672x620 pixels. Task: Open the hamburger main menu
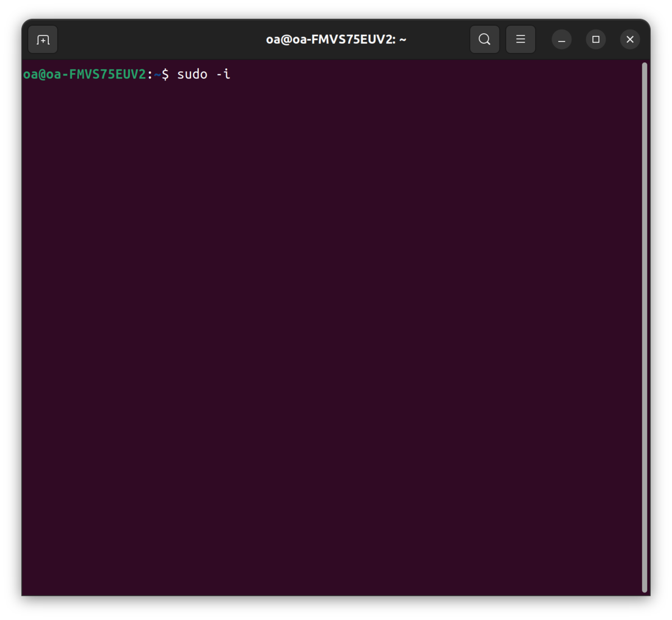520,39
